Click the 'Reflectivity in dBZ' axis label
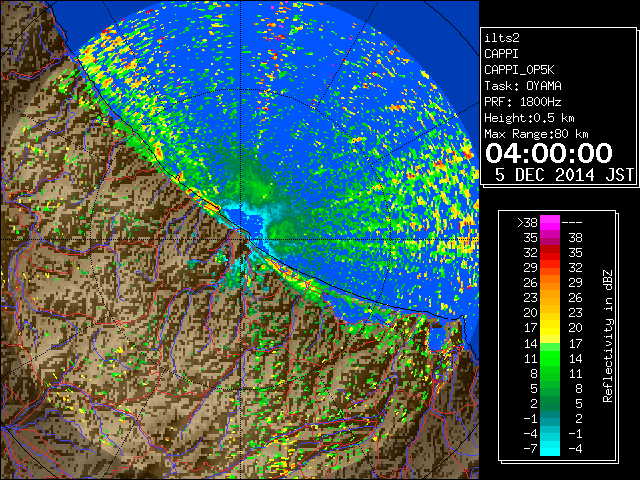640x480 pixels. [607, 336]
